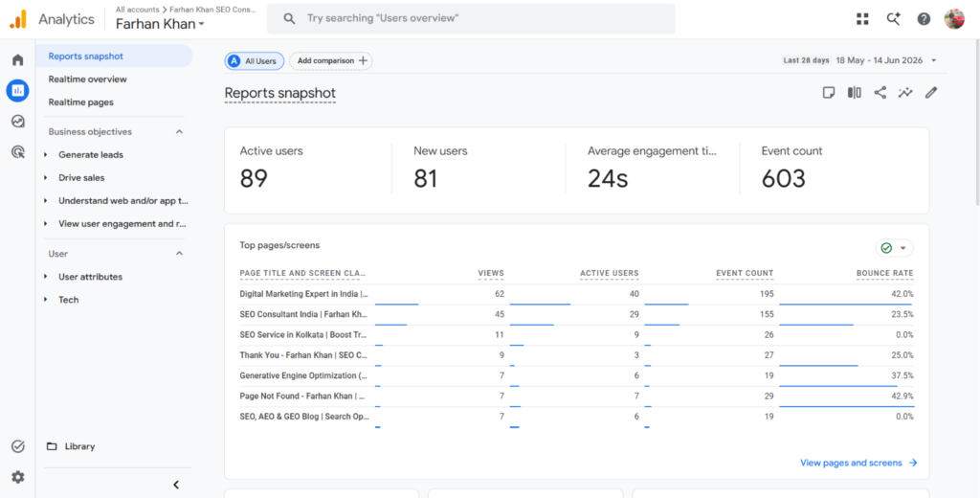Click the Share this report icon
980x498 pixels.
coord(880,93)
